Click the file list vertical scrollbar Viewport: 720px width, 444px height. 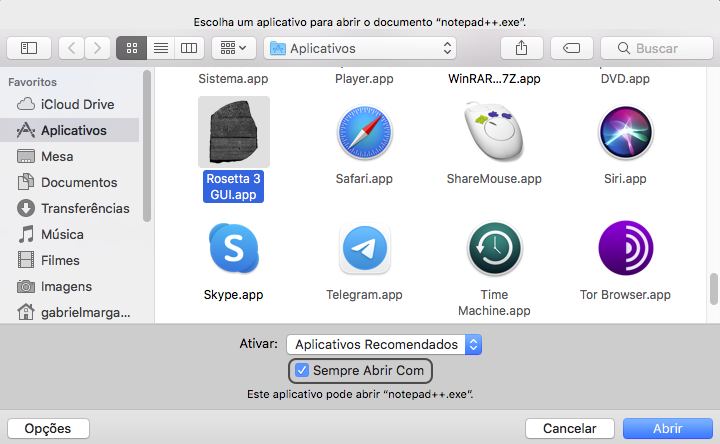tap(713, 289)
